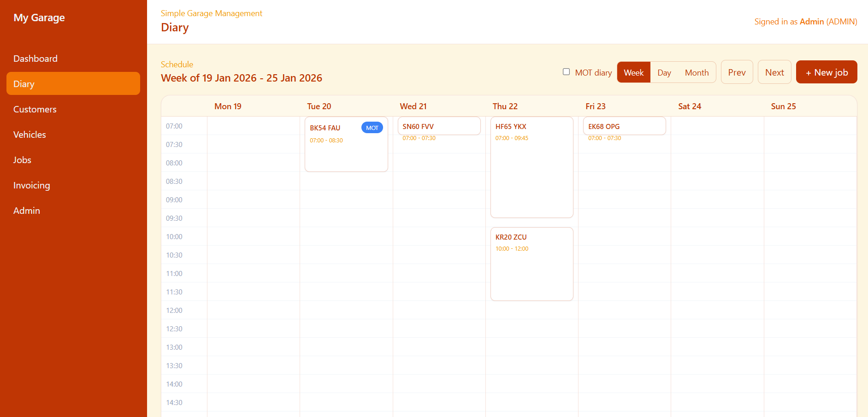This screenshot has height=417, width=868.
Task: Click the MOT badge on BK54 FAU
Action: [372, 128]
